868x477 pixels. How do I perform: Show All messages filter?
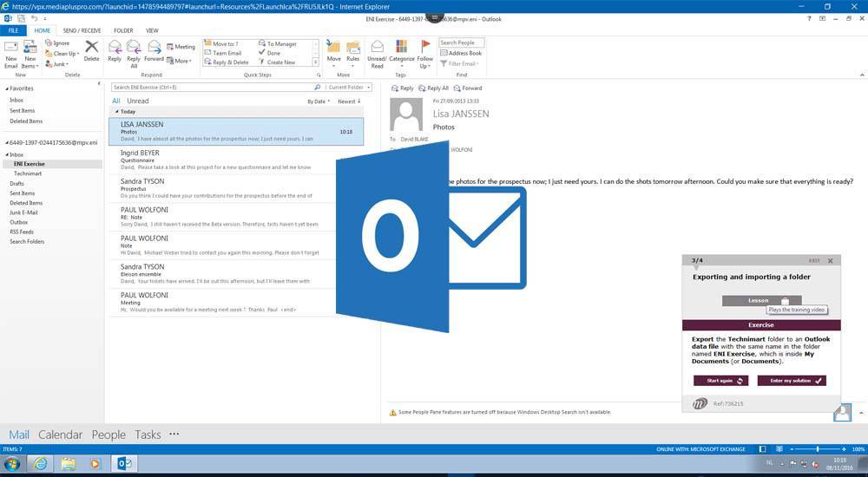116,101
